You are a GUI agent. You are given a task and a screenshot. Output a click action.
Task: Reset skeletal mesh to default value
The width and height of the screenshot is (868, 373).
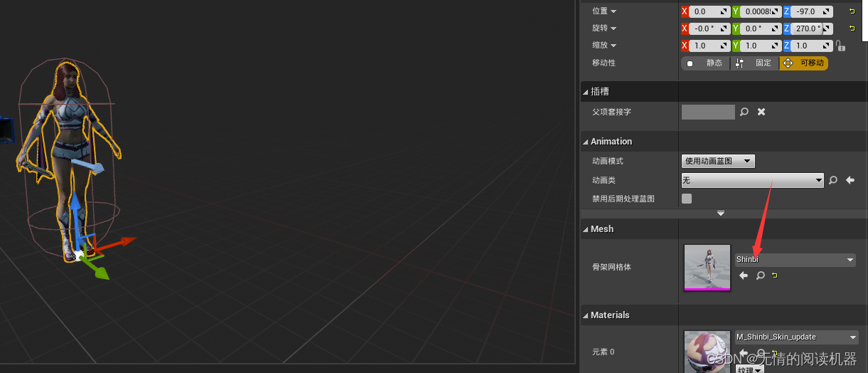click(x=774, y=275)
